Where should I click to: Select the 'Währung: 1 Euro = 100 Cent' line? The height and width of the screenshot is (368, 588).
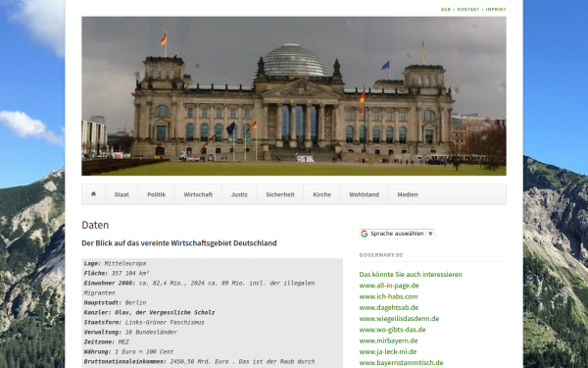pyautogui.click(x=128, y=351)
